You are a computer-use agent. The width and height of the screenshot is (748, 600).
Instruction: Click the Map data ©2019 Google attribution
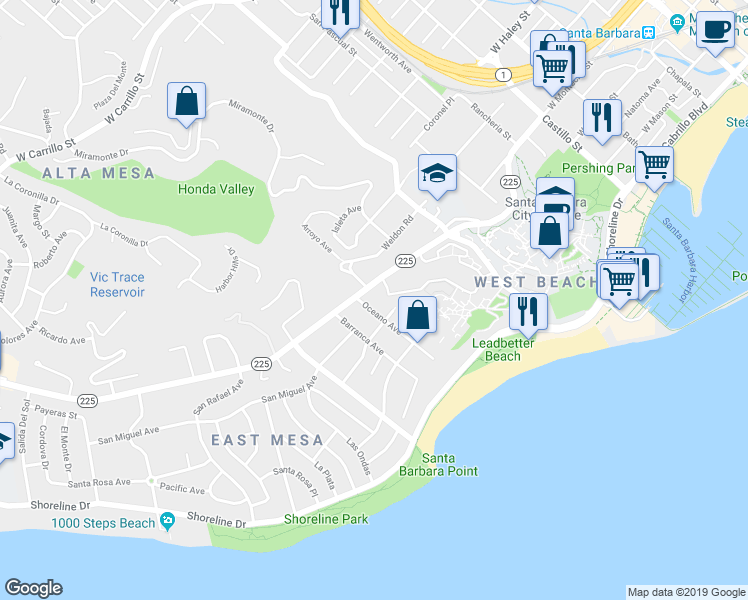[x=686, y=592]
